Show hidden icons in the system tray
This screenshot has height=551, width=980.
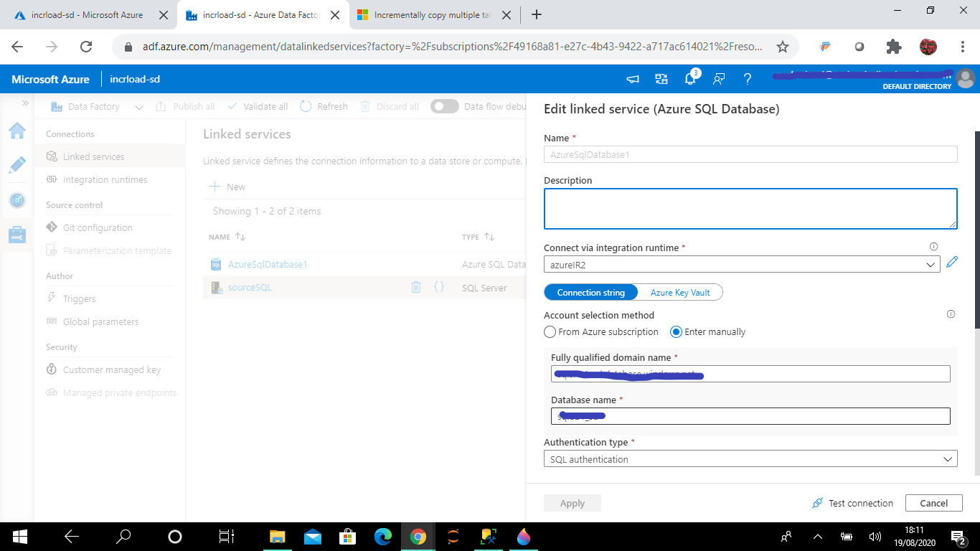click(x=817, y=536)
